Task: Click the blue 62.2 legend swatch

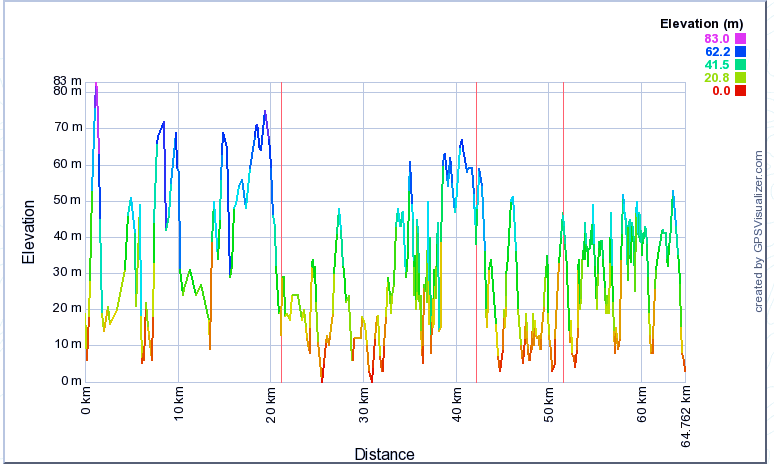Action: 741,51
